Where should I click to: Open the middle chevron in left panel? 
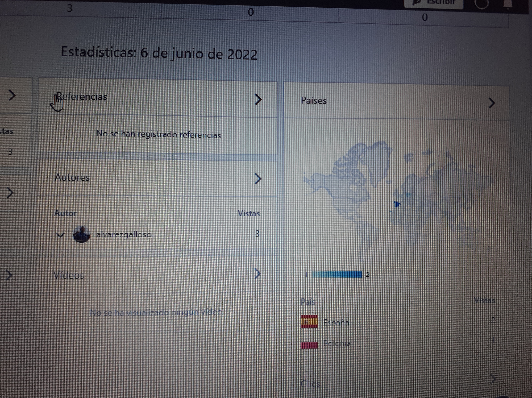[x=10, y=193]
